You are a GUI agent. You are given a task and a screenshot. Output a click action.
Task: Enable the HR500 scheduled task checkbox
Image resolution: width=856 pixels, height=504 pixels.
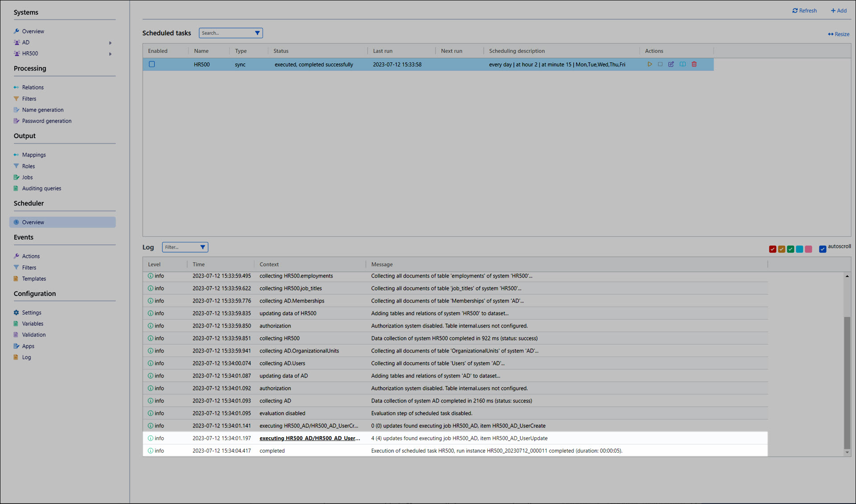pyautogui.click(x=152, y=64)
